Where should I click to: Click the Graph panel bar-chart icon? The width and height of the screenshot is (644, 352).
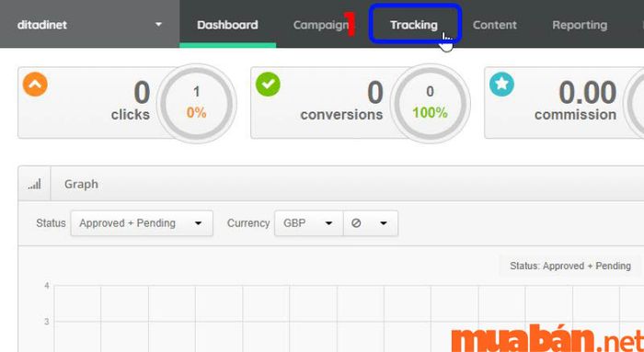35,184
